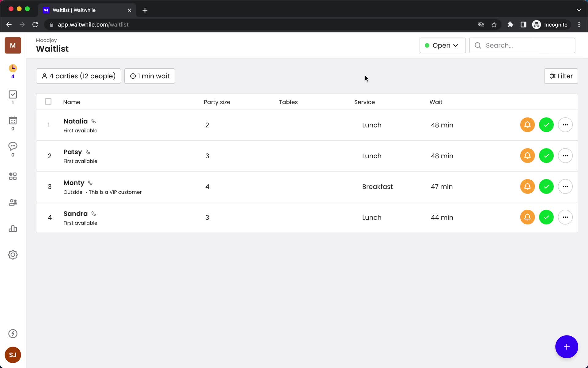Click the 1 min wait indicator button
The width and height of the screenshot is (588, 368).
coord(150,76)
